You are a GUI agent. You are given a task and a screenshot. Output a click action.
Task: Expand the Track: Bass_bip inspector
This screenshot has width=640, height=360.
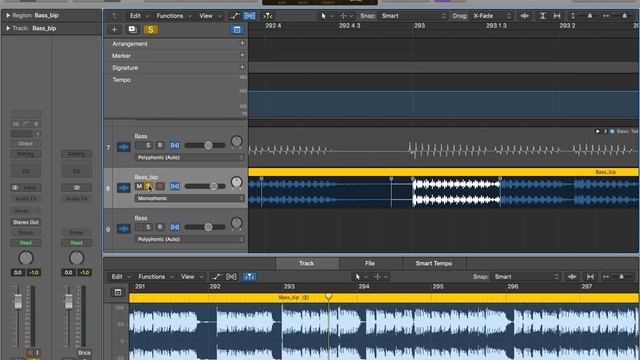tap(8, 29)
